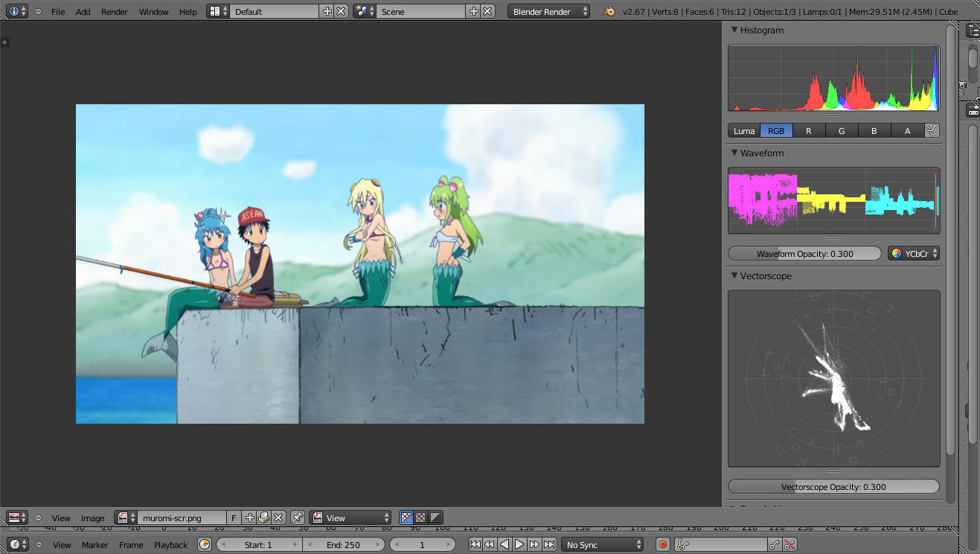
Task: Browse image datablocks beside muromi-scr.png
Action: 126,518
